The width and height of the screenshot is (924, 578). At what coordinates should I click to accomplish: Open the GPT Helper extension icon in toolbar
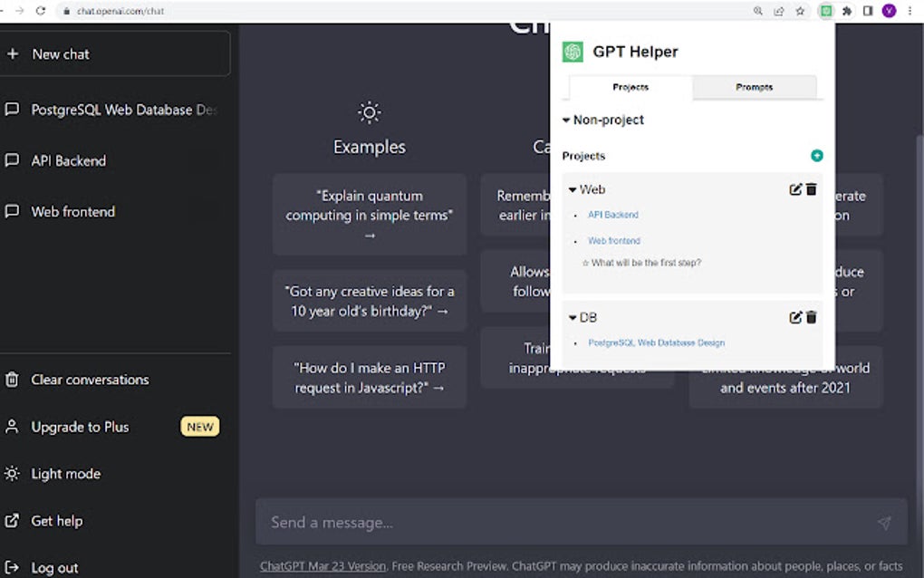pyautogui.click(x=825, y=11)
